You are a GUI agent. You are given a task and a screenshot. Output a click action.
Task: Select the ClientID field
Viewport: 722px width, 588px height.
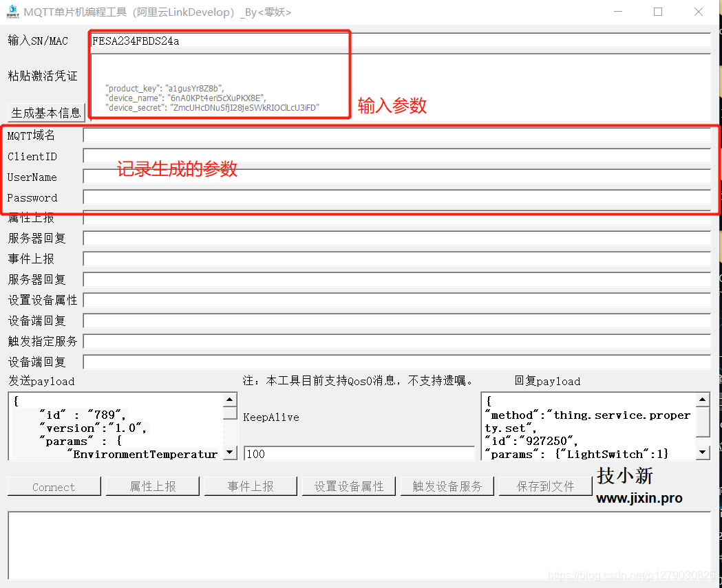397,156
